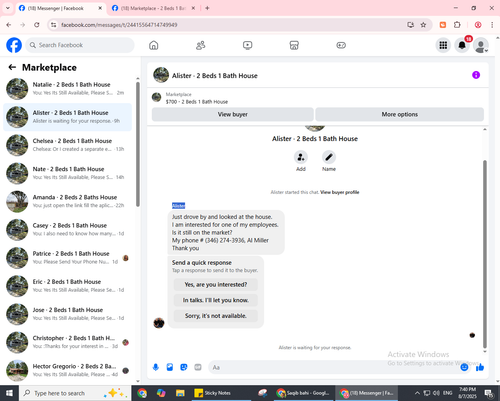Image resolution: width=500 pixels, height=401 pixels.
Task: Switch to Saqib bahi Google Chrome window
Action: pos(303,393)
